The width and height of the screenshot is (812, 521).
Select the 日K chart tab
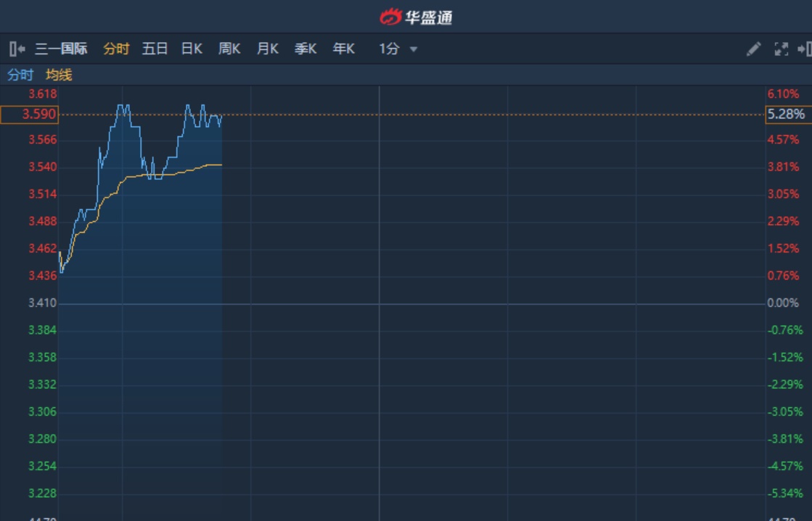(192, 49)
